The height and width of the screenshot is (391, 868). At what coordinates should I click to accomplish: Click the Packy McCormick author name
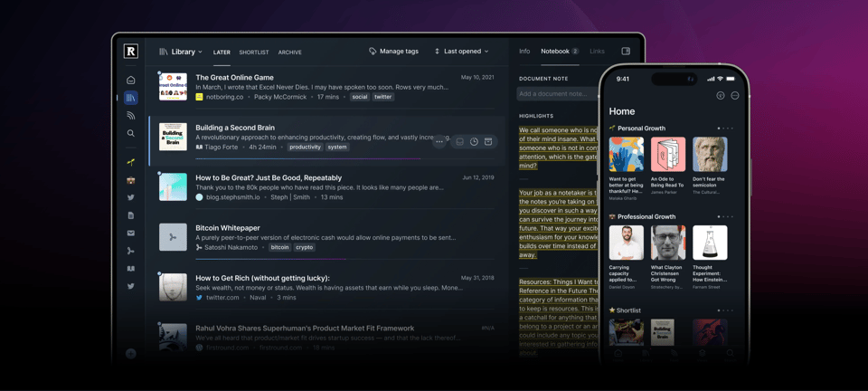[279, 97]
